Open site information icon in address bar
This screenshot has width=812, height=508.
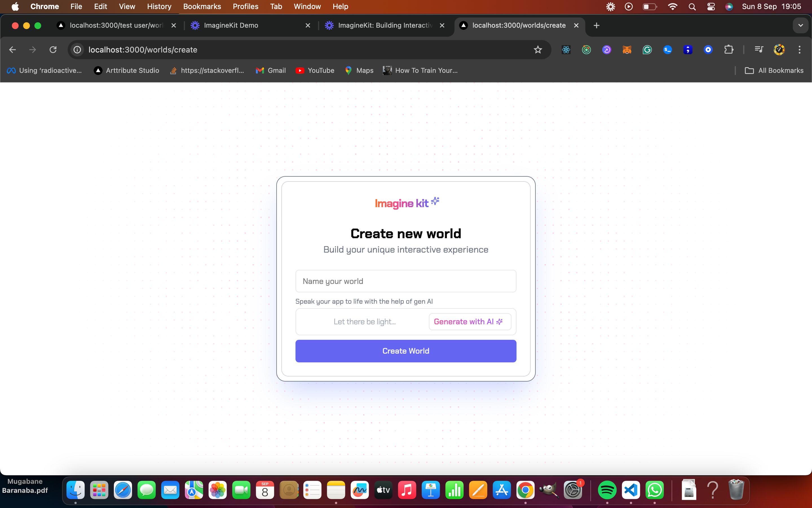77,50
